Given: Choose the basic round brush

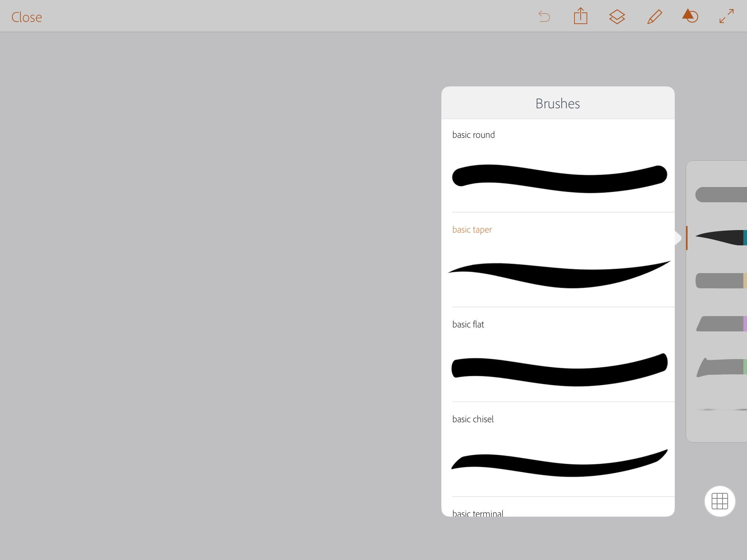Looking at the screenshot, I should 558,166.
